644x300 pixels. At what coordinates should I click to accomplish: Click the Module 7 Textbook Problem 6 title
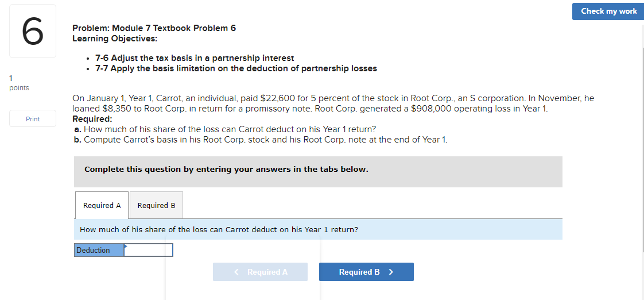pyautogui.click(x=154, y=28)
